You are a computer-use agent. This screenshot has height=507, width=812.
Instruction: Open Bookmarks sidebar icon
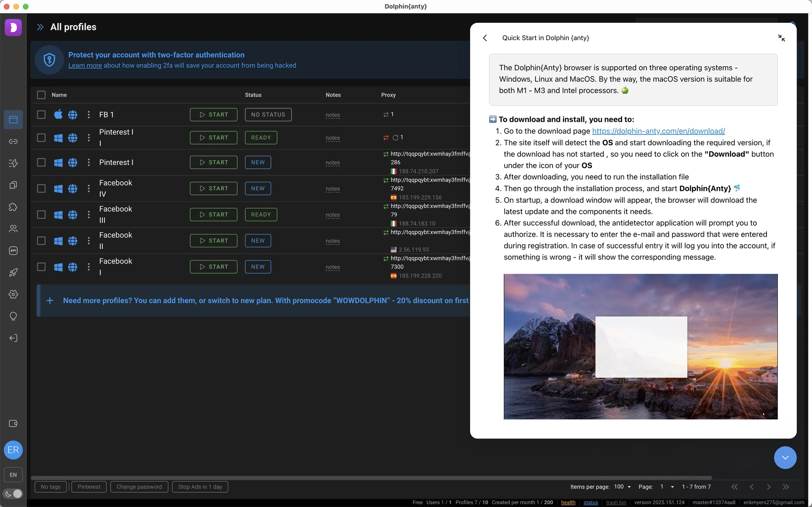click(13, 185)
